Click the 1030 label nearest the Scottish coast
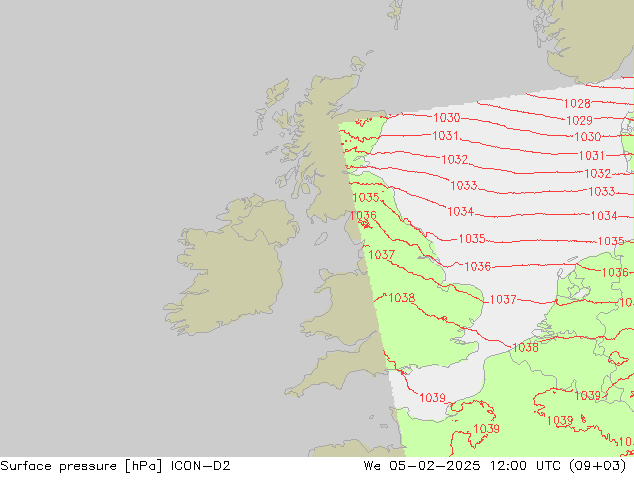The width and height of the screenshot is (634, 490). pos(447,118)
